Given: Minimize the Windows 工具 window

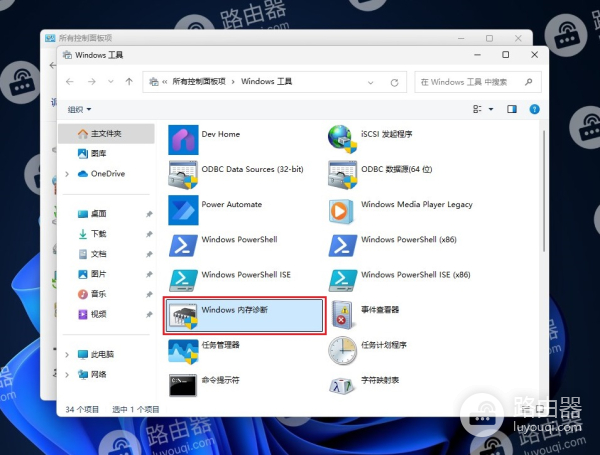Looking at the screenshot, I should tap(477, 55).
